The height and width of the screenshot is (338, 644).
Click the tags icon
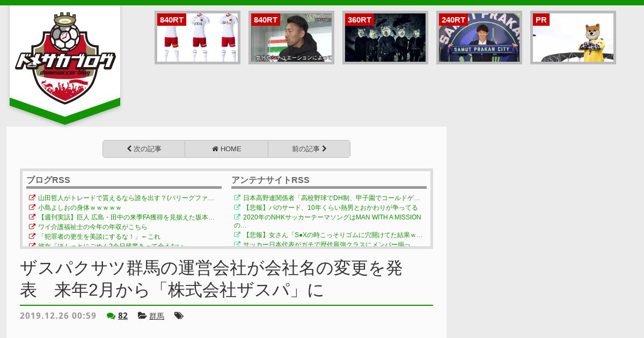(179, 316)
